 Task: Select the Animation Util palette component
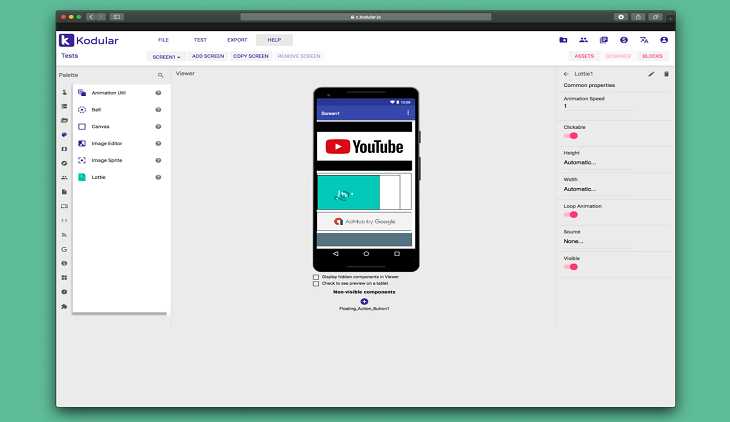click(121, 93)
